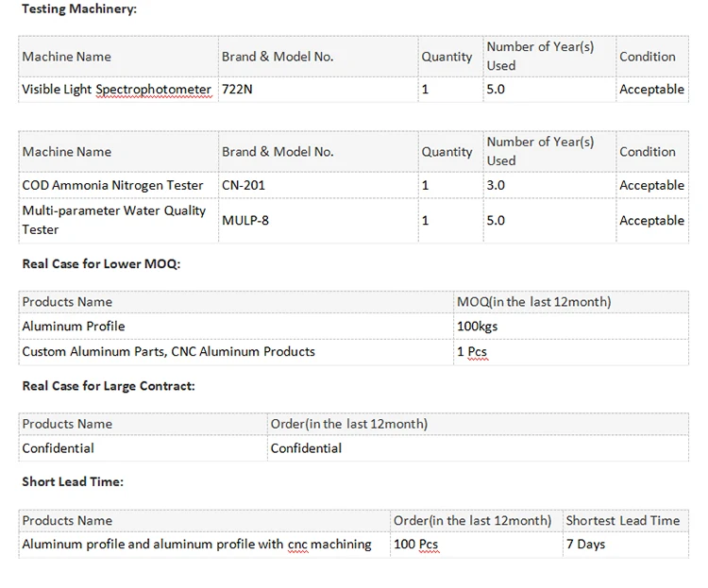Click the 'COD Ammonia Nitrogen Tester' cell
Screen dimensions: 708x588
tap(117, 185)
